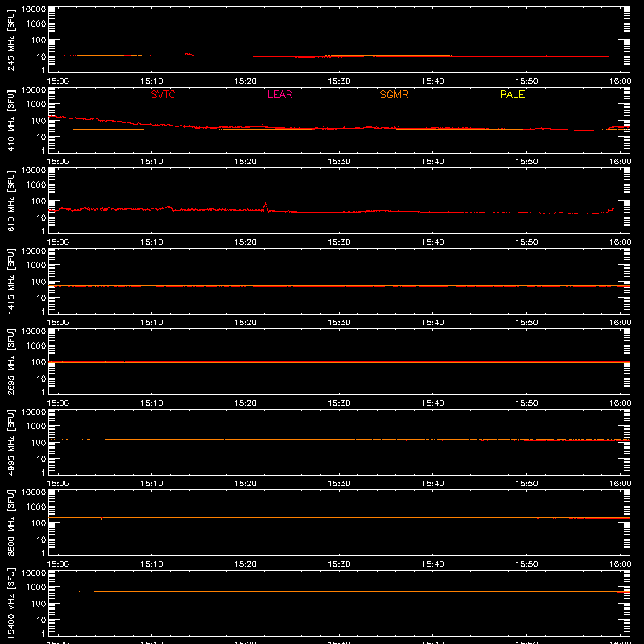Viewport: 644px width, 644px height.
Task: Click 15:40 tick label under 1415 MHz plot
Action: (x=432, y=323)
